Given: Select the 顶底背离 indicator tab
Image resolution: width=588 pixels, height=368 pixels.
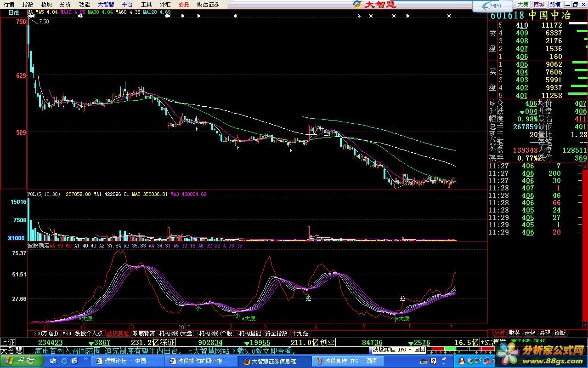Looking at the screenshot, I should pyautogui.click(x=144, y=333).
